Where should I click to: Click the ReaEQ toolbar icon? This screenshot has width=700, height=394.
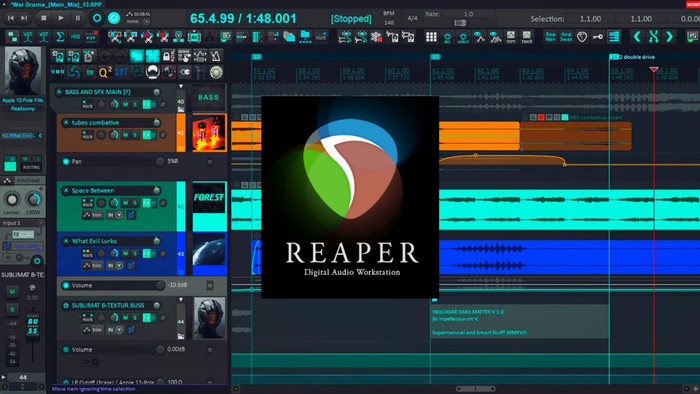[x=75, y=37]
